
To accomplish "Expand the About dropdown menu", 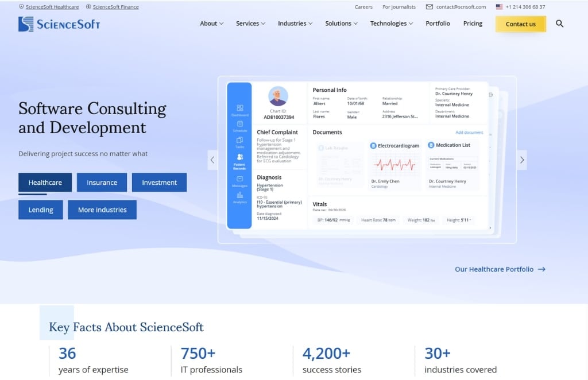I will tap(211, 24).
